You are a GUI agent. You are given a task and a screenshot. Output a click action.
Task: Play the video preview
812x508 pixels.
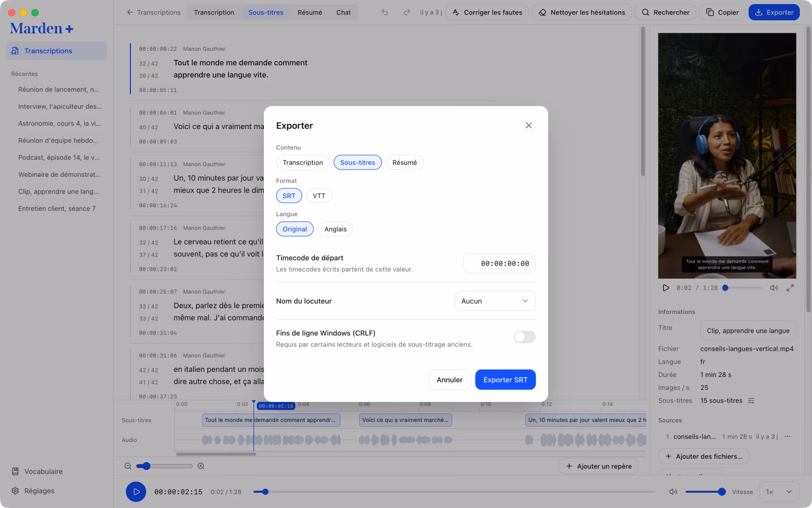pyautogui.click(x=666, y=288)
